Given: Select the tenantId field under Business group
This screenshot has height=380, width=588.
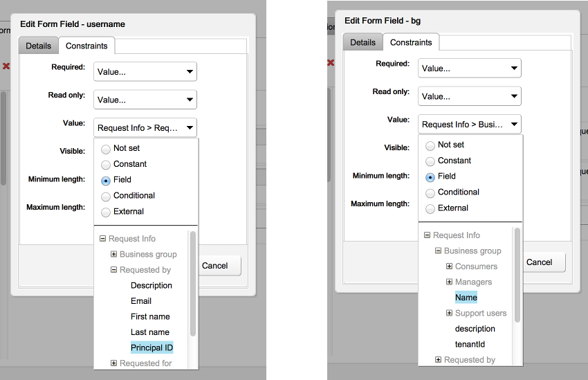Looking at the screenshot, I should pyautogui.click(x=470, y=344).
